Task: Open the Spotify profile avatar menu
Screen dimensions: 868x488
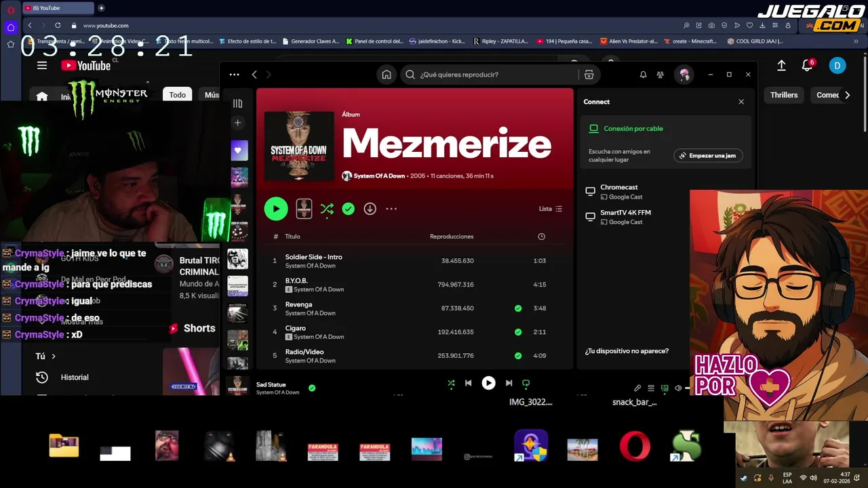Action: 684,75
